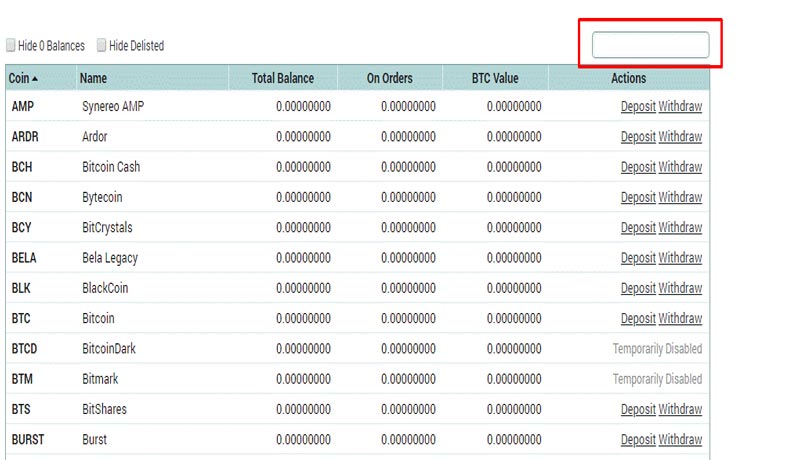Click Deposit in the ARDR row
Image resolution: width=800 pixels, height=460 pixels.
pyautogui.click(x=638, y=137)
